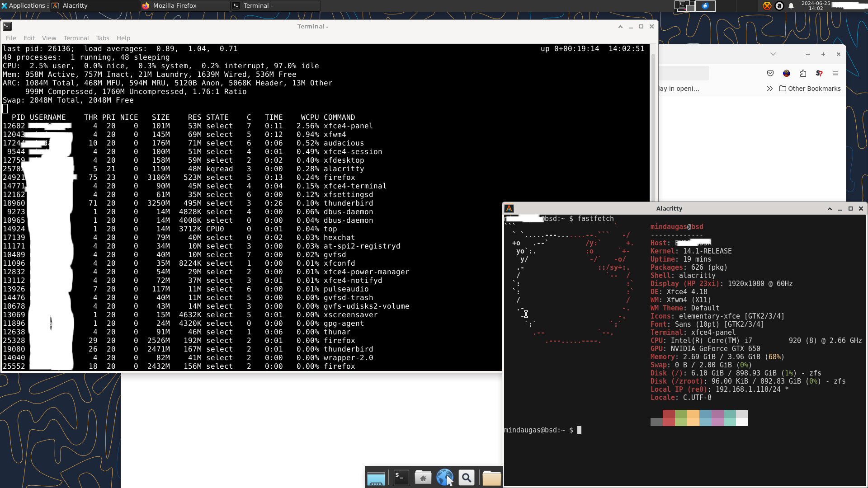Open Firefox hamburger application menu
868x488 pixels.
pos(835,73)
